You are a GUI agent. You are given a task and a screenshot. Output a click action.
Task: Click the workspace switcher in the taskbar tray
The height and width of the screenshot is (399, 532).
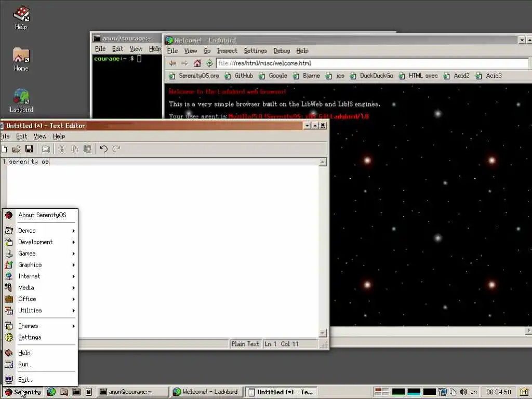pos(382,392)
